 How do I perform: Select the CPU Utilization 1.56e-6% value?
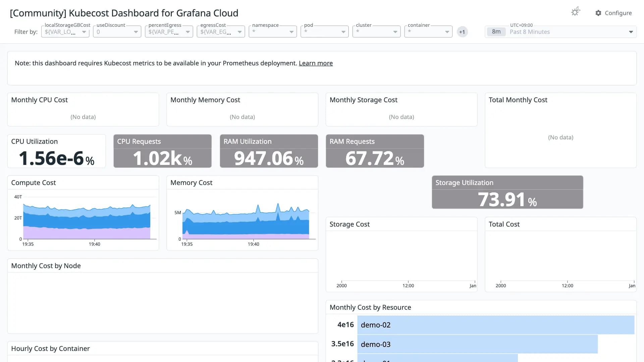56,158
